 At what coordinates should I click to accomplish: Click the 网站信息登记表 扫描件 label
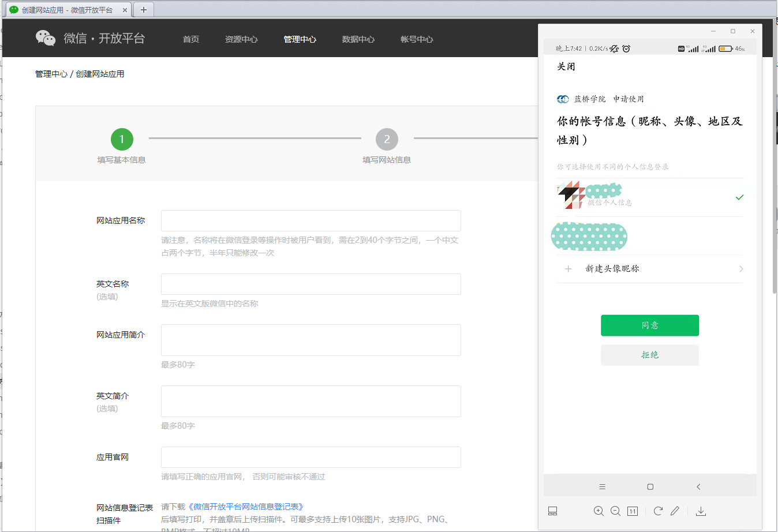pyautogui.click(x=125, y=514)
